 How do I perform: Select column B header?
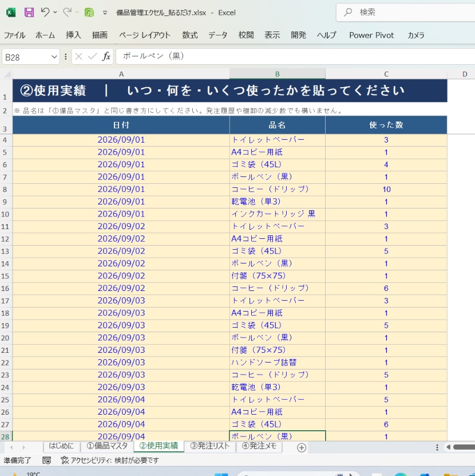pos(277,74)
